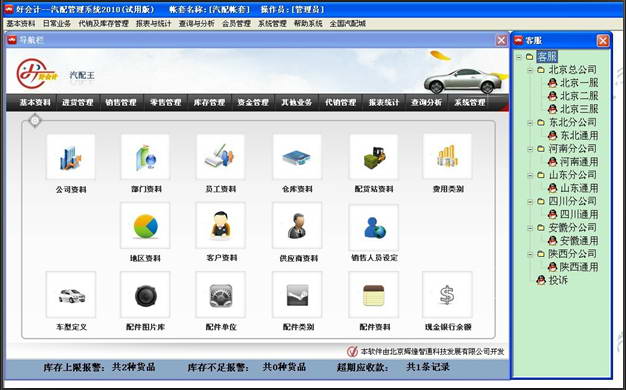This screenshot has height=390, width=626.
Task: Collapse the 安徽分公司 tree node
Action: (530, 228)
